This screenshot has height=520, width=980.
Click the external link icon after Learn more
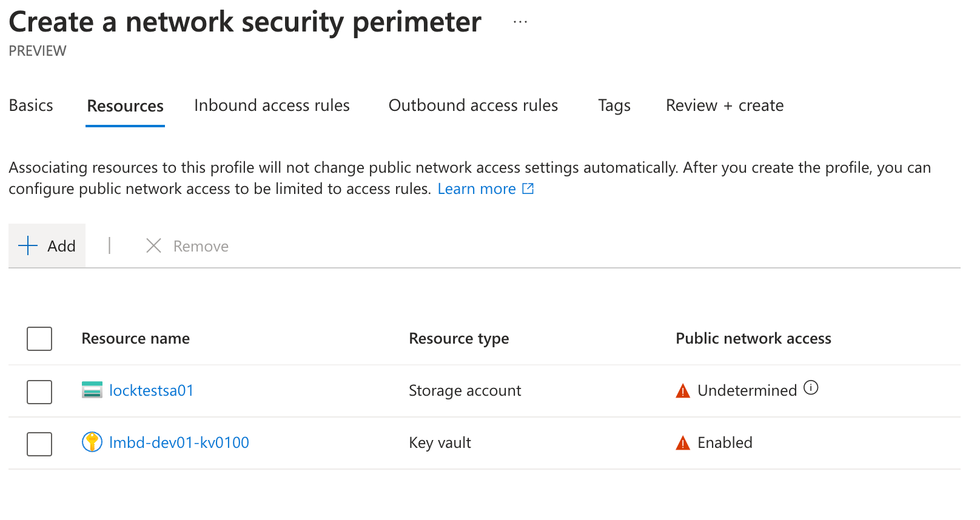point(528,188)
